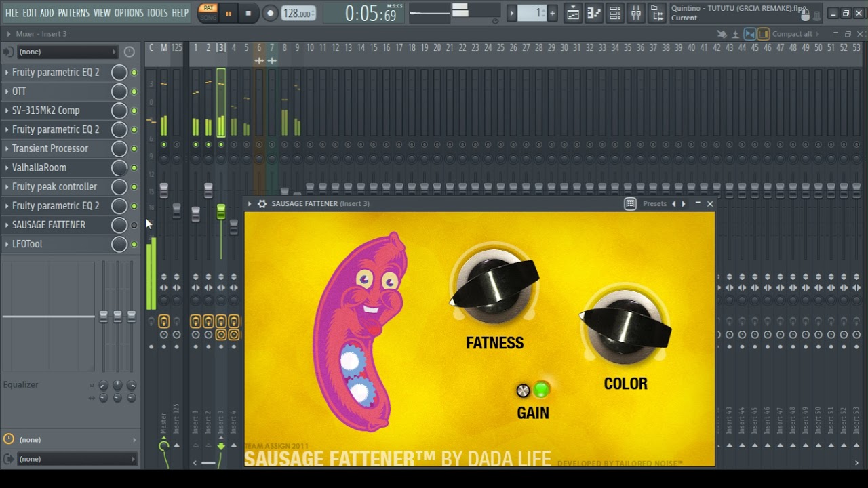The height and width of the screenshot is (488, 868).
Task: Open the VIEW menu
Action: [102, 13]
